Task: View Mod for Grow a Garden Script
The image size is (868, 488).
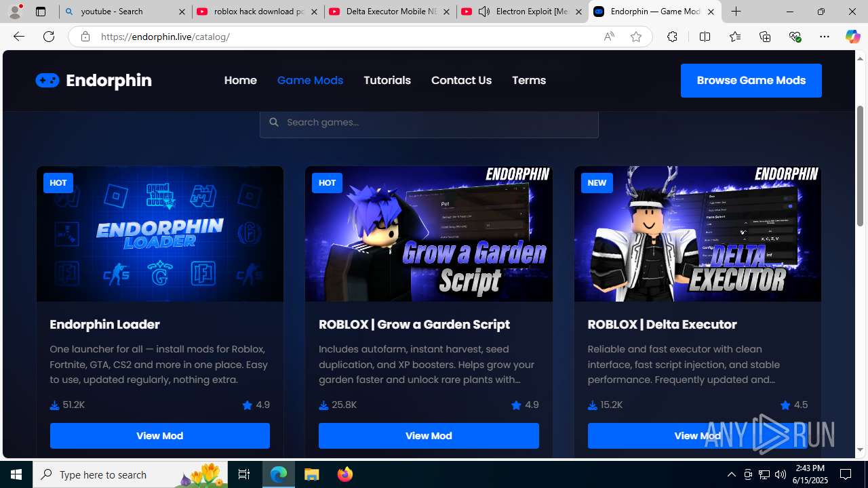Action: [x=429, y=436]
